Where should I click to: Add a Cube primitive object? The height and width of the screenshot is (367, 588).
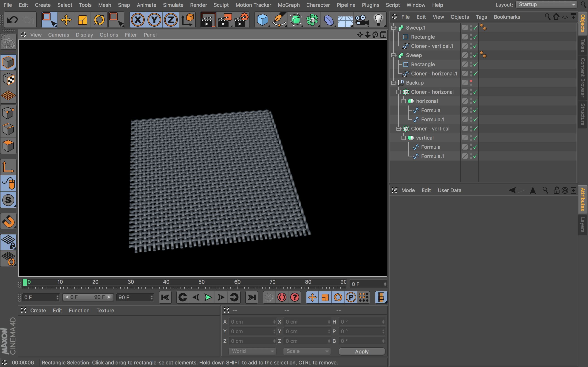(x=262, y=20)
